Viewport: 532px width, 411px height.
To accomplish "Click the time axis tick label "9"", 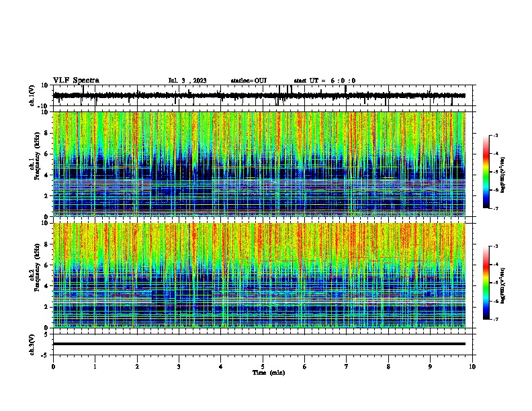I will 430,367.
